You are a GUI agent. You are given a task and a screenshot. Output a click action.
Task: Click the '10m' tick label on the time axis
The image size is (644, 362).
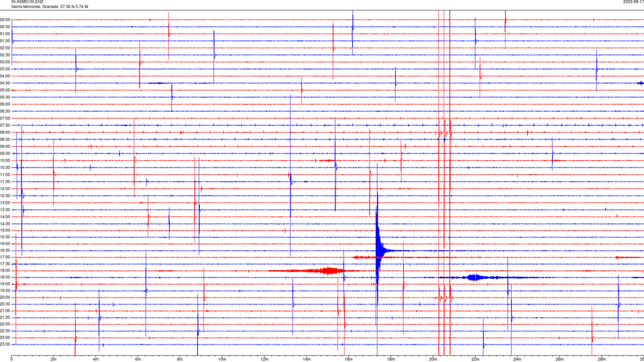[x=222, y=359]
